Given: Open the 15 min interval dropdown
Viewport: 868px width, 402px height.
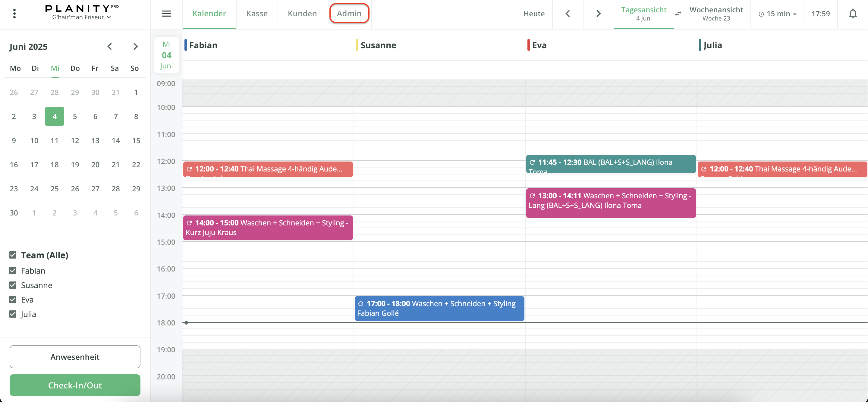Looking at the screenshot, I should [777, 14].
